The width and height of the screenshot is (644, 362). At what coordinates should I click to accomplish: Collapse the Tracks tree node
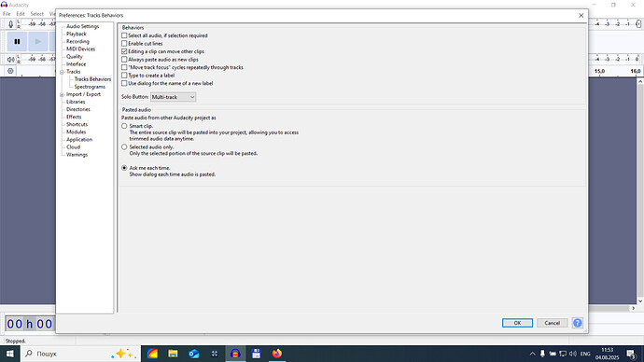62,72
